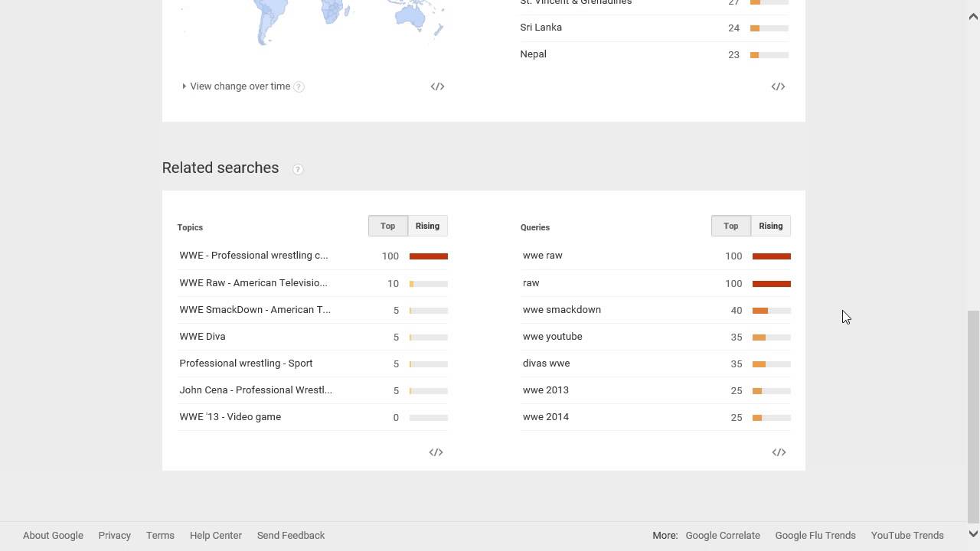This screenshot has height=551, width=980.
Task: Open the WWE Diva topic
Action: [202, 337]
